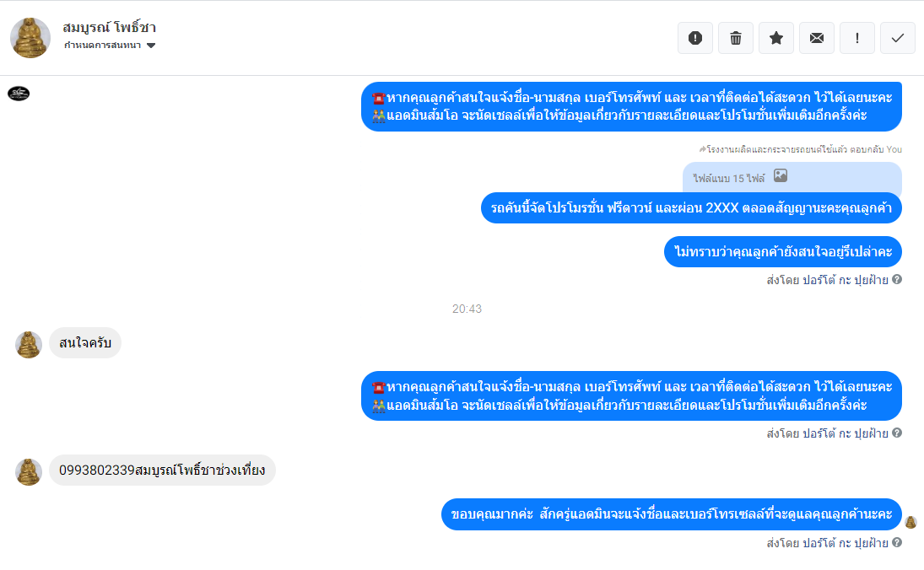The width and height of the screenshot is (924, 570).
Task: Click the customer name สมบูรณ์ โพธิ์ชา
Action: pos(109,28)
